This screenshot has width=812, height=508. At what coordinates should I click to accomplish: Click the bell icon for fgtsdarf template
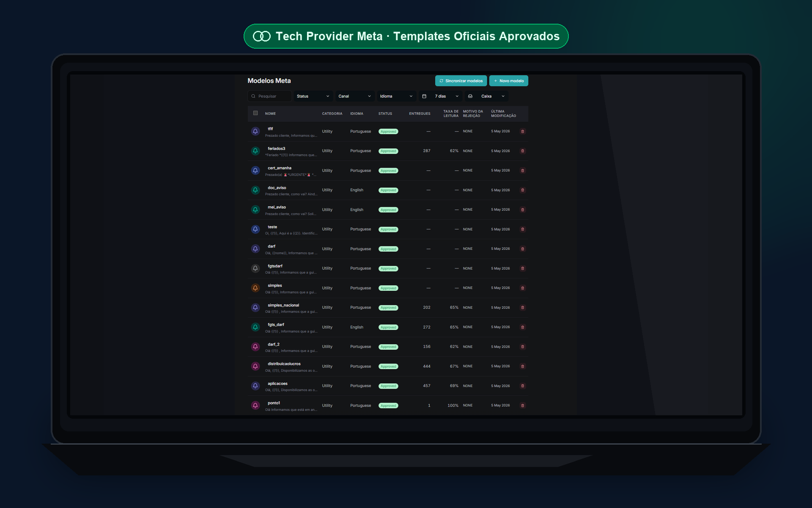[255, 268]
